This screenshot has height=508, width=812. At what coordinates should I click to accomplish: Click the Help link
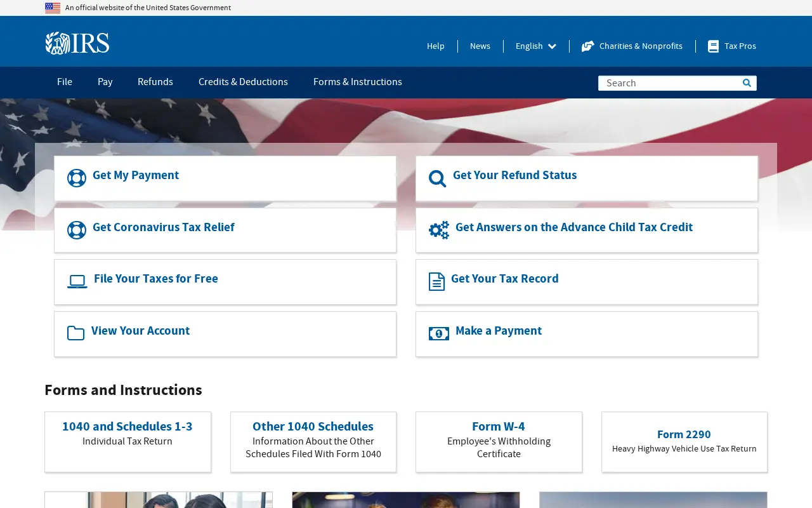pos(436,46)
